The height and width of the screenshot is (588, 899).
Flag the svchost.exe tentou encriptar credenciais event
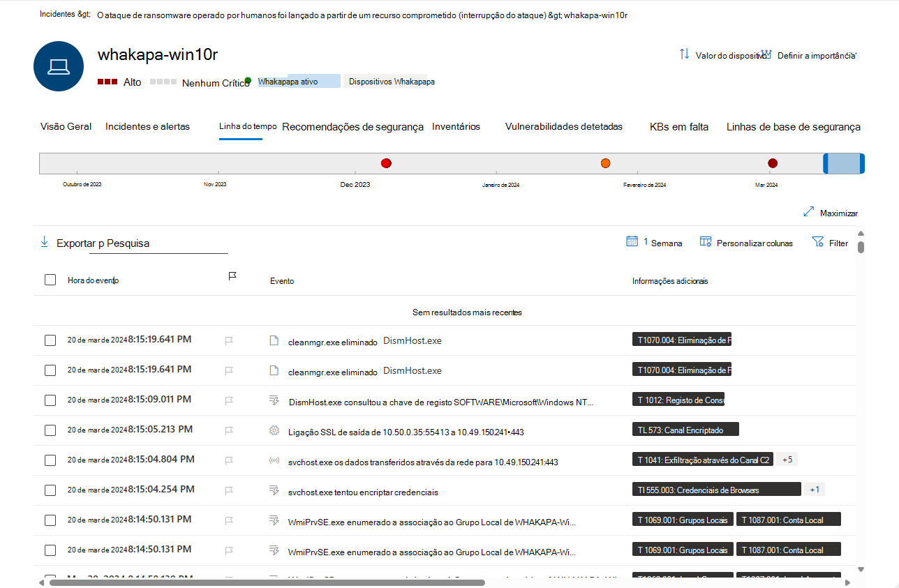pos(228,490)
